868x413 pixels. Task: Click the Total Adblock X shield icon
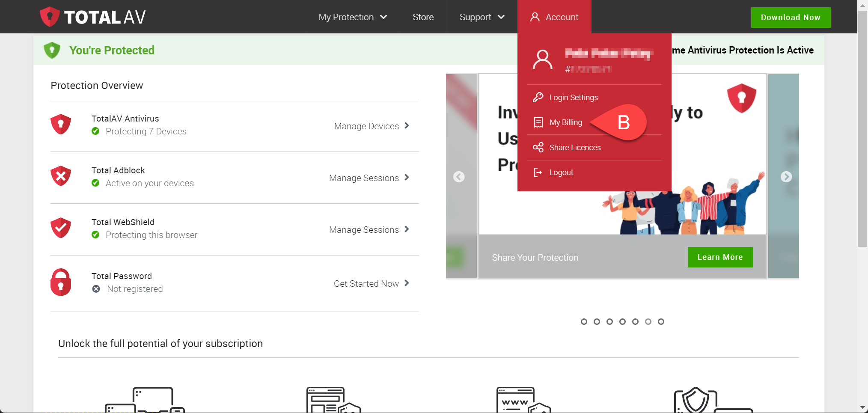coord(61,176)
